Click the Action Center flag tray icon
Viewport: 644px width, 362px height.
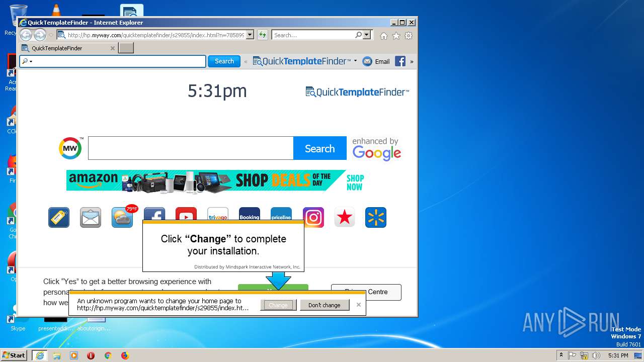(572, 355)
